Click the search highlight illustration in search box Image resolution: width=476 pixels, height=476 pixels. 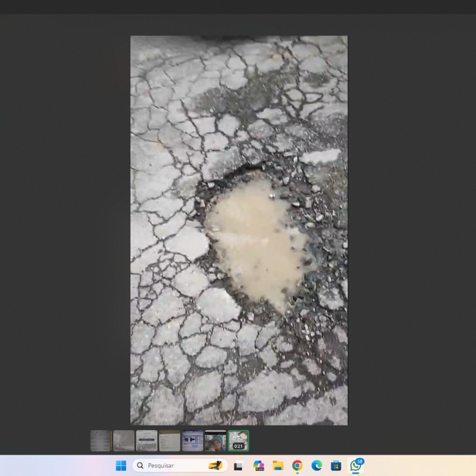click(x=215, y=465)
